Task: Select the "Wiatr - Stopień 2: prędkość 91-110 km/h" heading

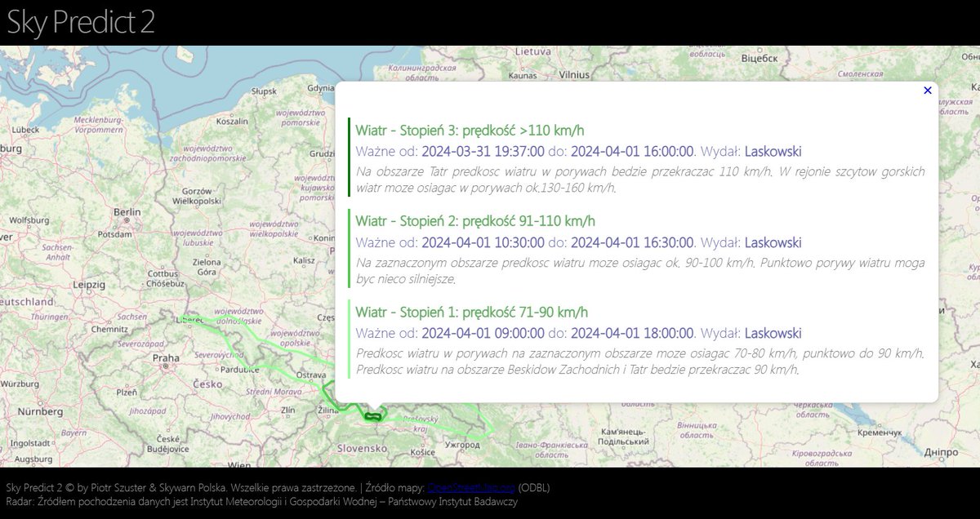Action: pyautogui.click(x=475, y=221)
